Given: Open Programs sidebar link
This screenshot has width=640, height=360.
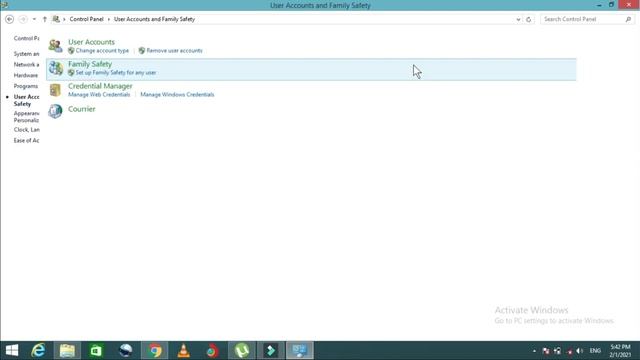Looking at the screenshot, I should [26, 86].
